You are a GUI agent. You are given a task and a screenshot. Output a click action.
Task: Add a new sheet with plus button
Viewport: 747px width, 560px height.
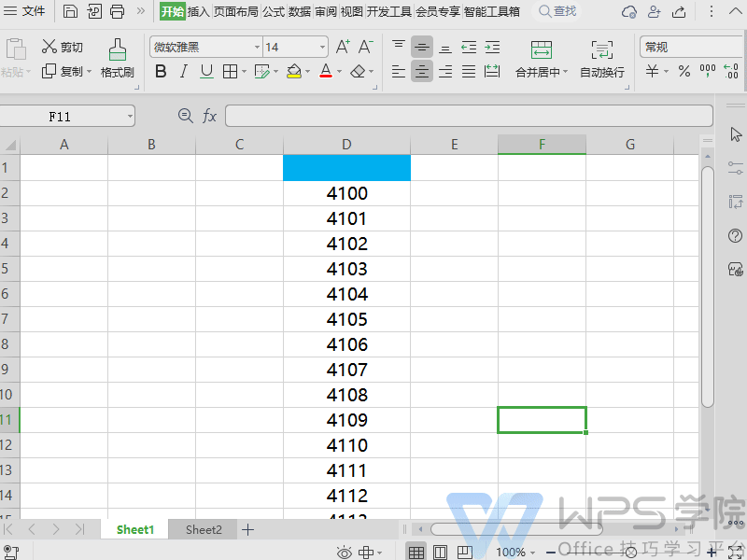pos(247,529)
